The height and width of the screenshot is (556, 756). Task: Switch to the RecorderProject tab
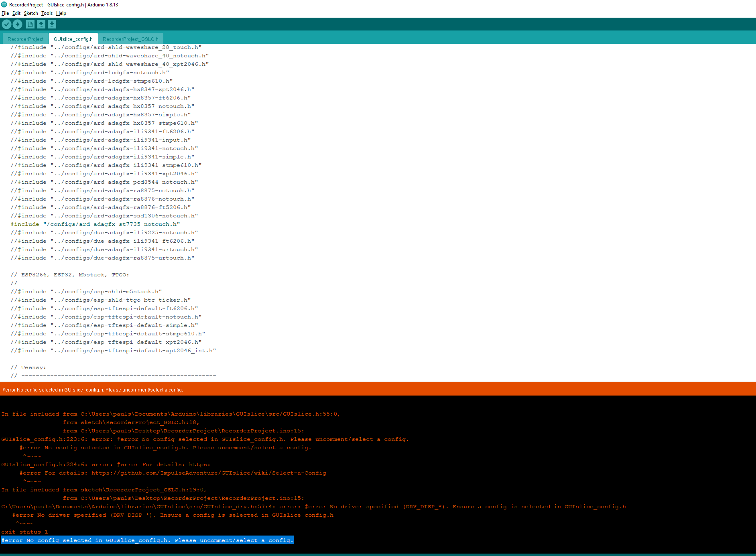tap(25, 39)
